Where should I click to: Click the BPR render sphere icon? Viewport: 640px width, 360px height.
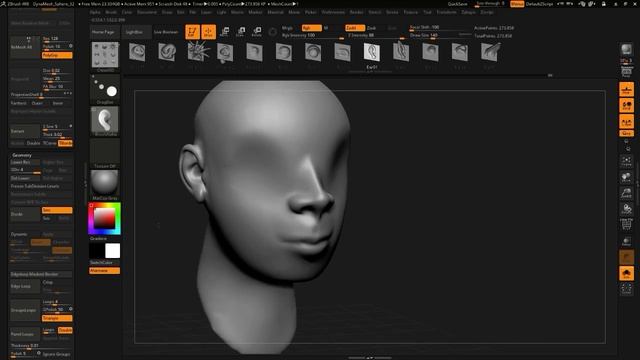coord(626,50)
